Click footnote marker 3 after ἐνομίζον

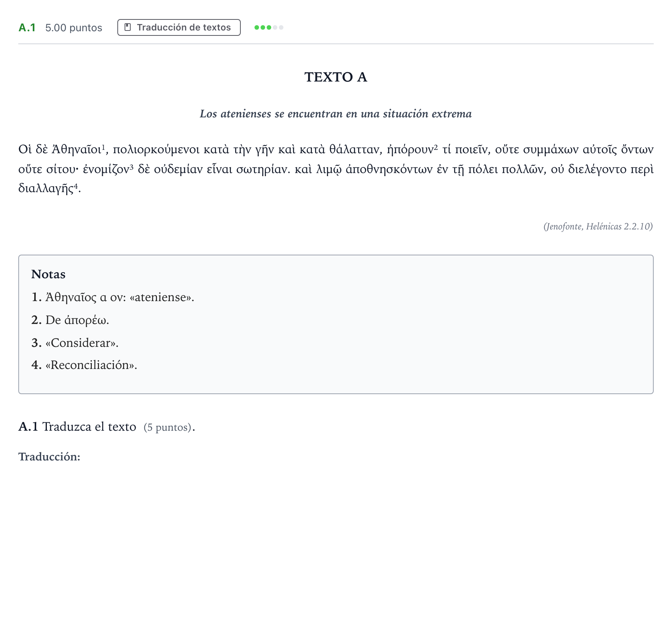131,166
